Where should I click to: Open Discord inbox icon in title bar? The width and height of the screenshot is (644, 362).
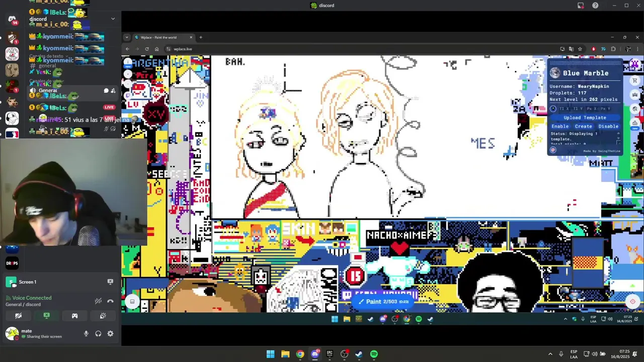581,6
